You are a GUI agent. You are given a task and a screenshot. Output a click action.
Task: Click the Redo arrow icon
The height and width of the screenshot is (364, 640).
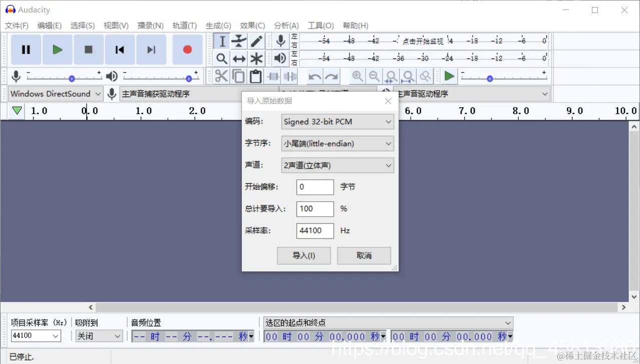pos(332,77)
